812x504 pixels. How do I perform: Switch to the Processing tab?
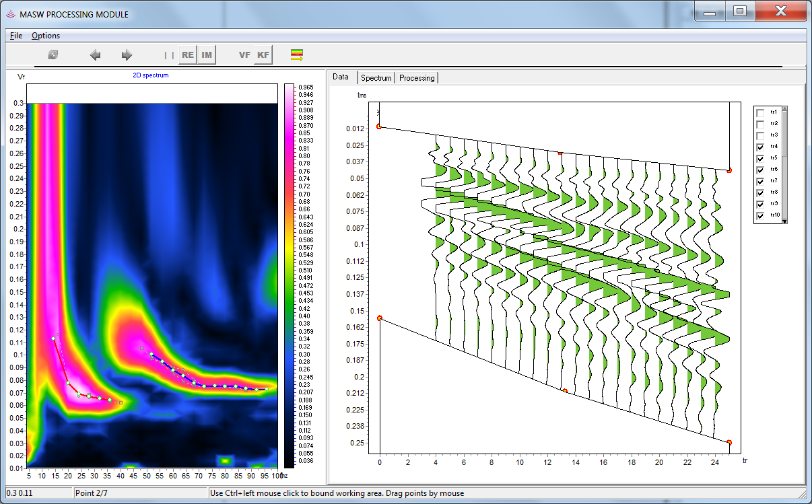417,78
